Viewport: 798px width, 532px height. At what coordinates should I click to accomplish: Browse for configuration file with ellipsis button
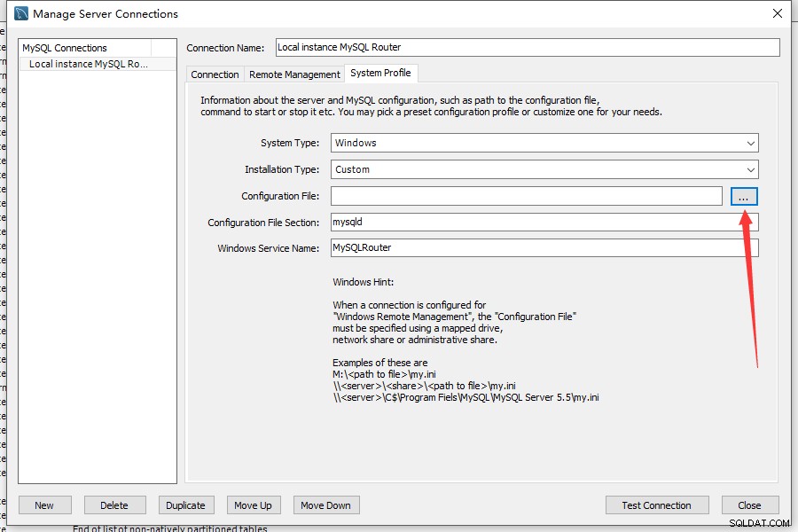pos(744,197)
